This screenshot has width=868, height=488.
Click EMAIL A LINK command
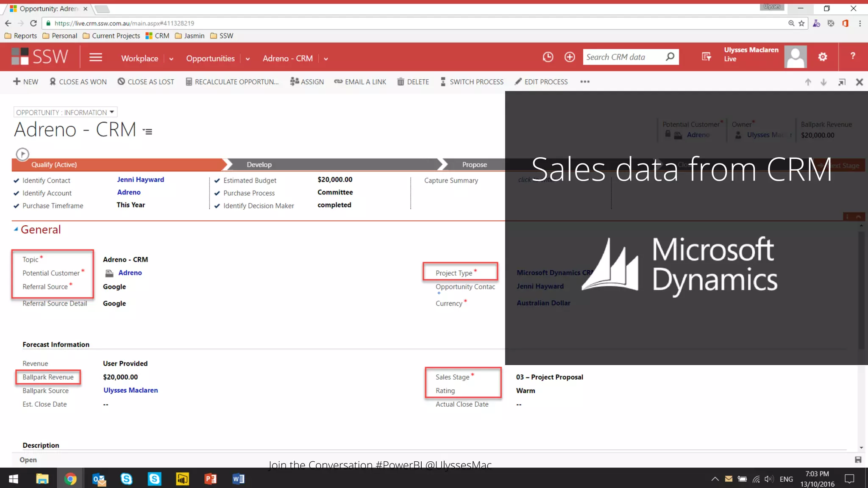pos(360,82)
